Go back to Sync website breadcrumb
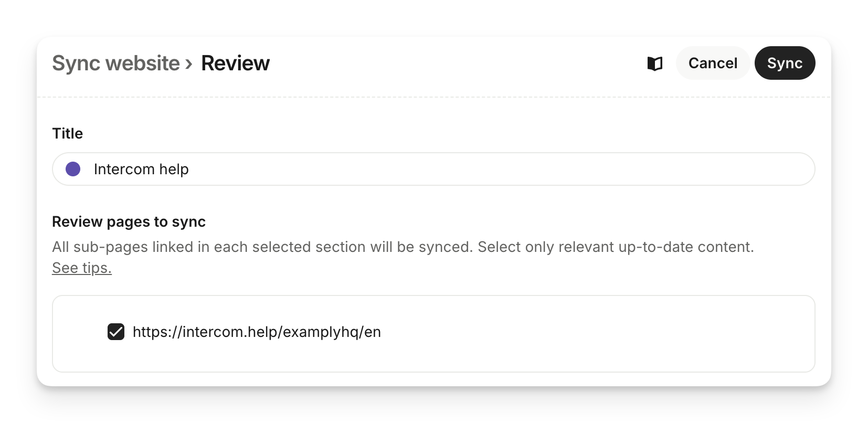This screenshot has width=868, height=423. click(x=116, y=64)
